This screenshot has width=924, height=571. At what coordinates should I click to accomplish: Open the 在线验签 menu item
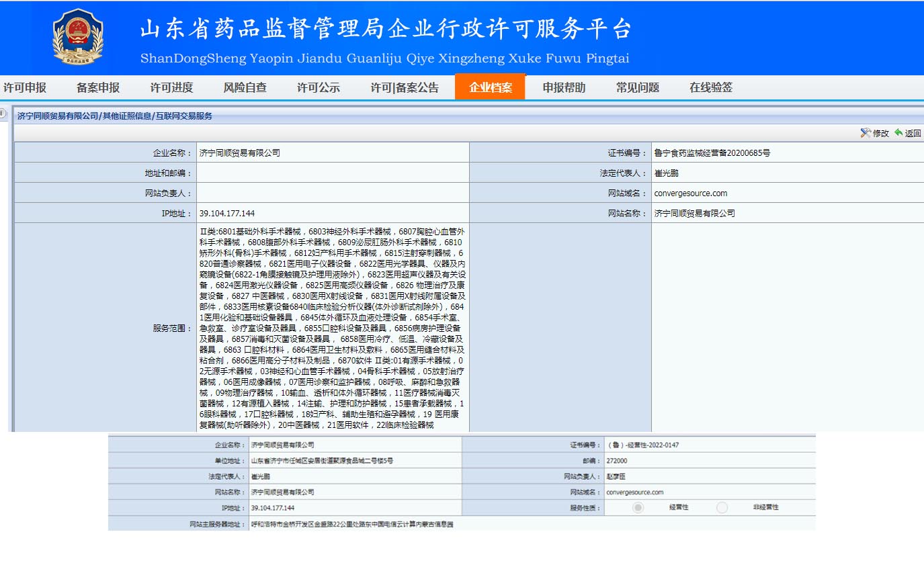click(x=711, y=87)
